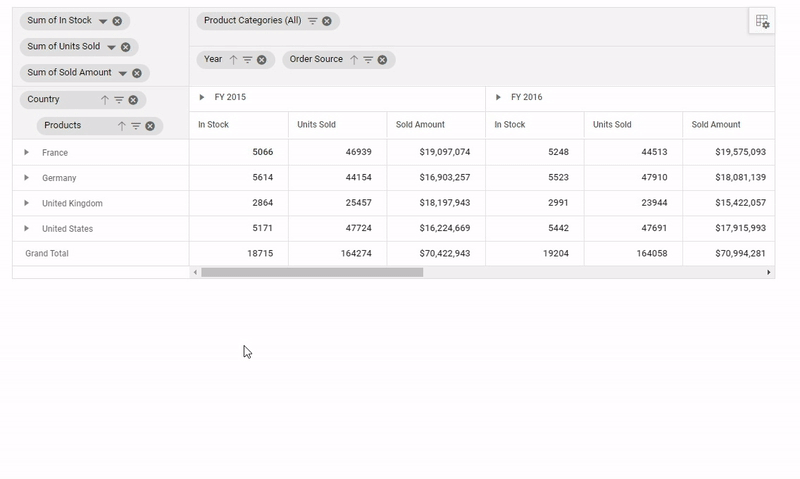Remove the Sum of Sold Amount chip
The width and height of the screenshot is (800, 479).
tap(137, 73)
